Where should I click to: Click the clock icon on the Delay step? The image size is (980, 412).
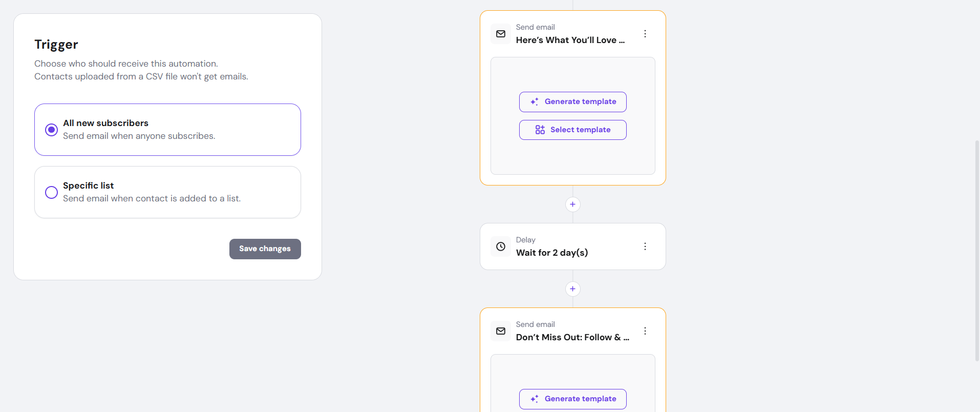pos(501,246)
